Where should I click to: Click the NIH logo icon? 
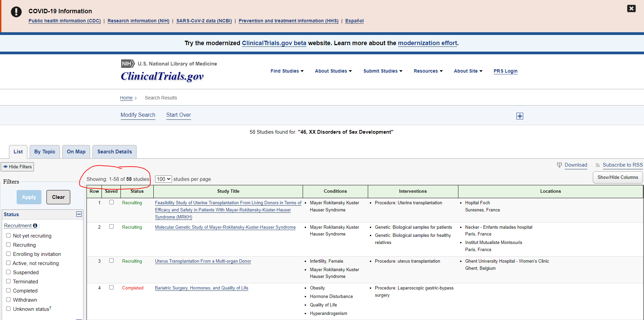click(x=128, y=63)
